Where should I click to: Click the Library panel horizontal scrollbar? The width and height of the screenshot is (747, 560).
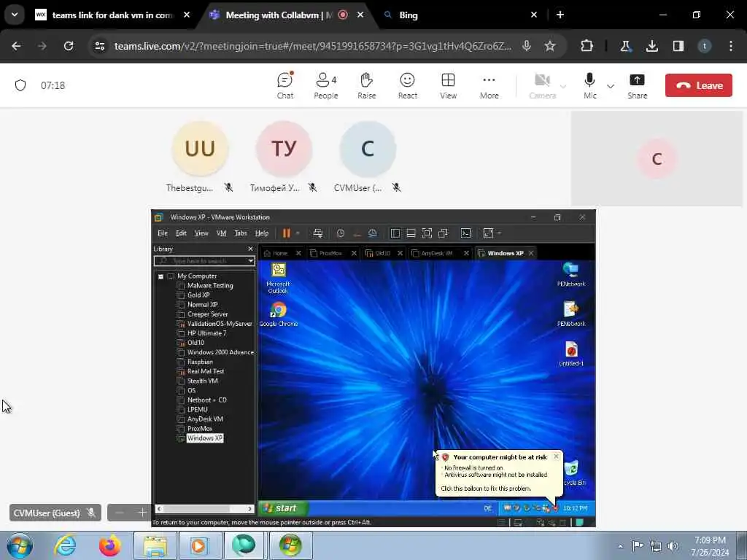coord(204,508)
